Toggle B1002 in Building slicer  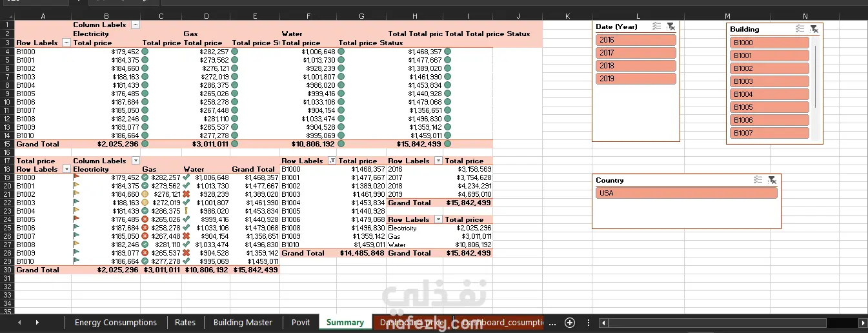pyautogui.click(x=769, y=68)
